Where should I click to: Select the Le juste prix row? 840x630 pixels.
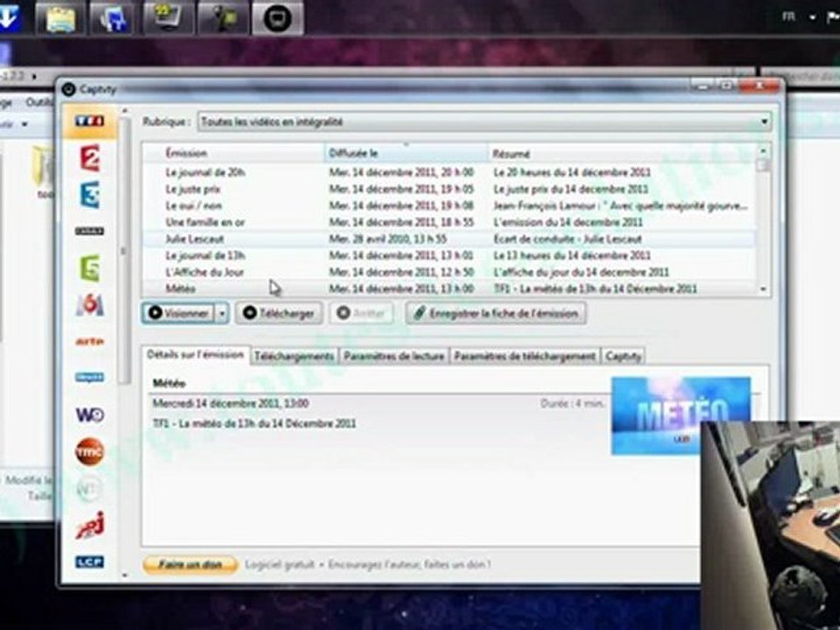(x=449, y=189)
